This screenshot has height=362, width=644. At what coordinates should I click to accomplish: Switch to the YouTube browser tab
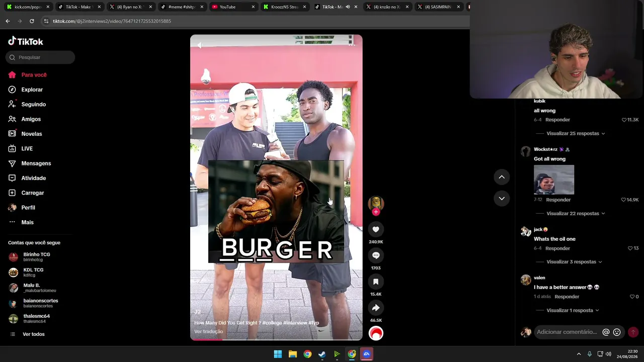233,7
